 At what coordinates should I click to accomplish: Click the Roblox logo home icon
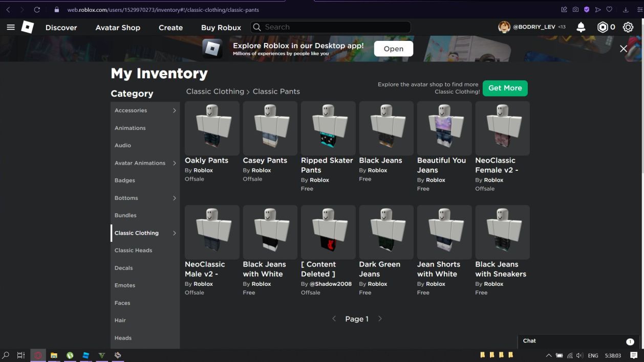coord(28,27)
